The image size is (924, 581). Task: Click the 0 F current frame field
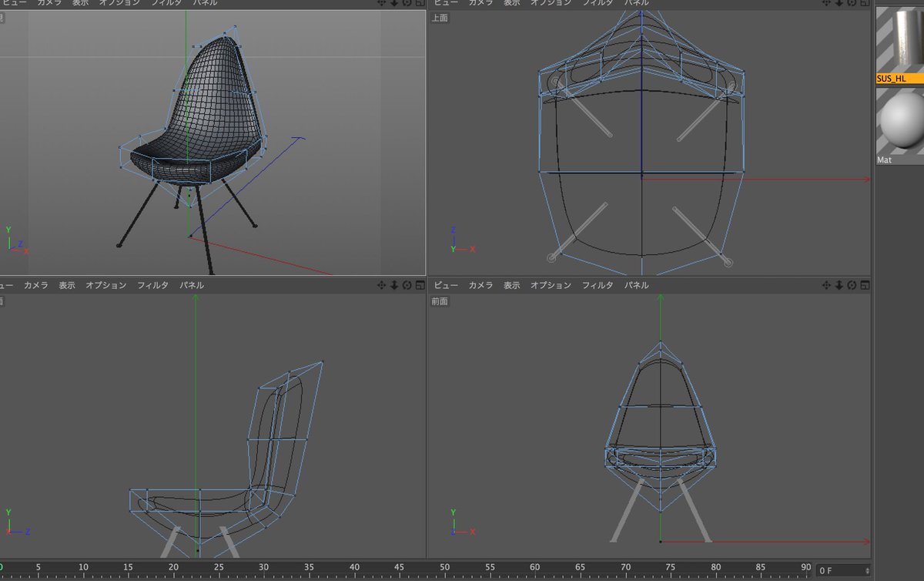click(x=844, y=571)
